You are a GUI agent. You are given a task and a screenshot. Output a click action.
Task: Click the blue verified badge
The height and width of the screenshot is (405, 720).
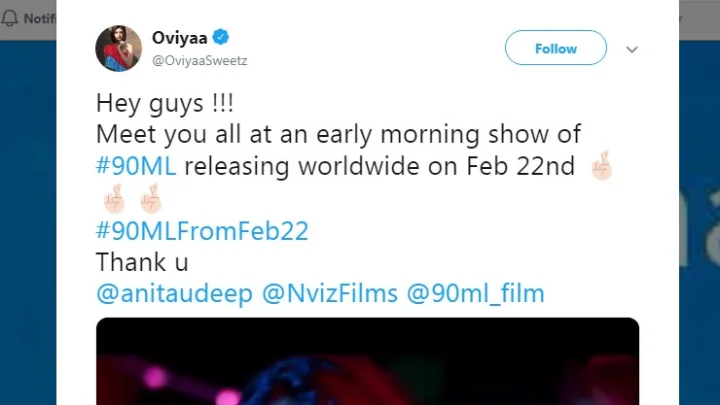[221, 38]
